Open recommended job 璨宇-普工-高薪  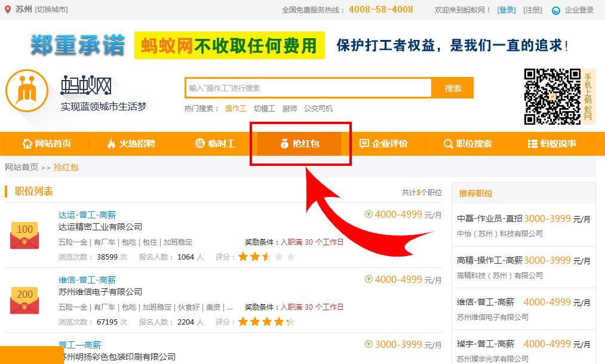[486, 344]
